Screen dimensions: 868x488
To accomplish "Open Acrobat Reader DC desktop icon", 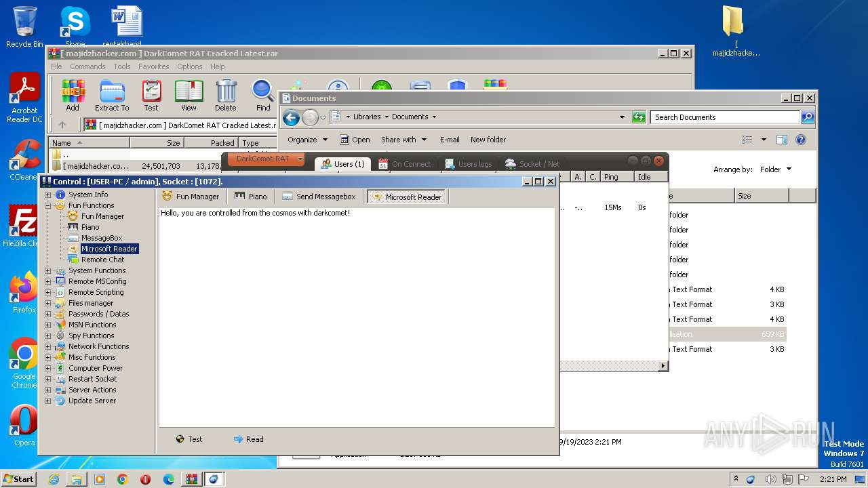I will tap(24, 98).
